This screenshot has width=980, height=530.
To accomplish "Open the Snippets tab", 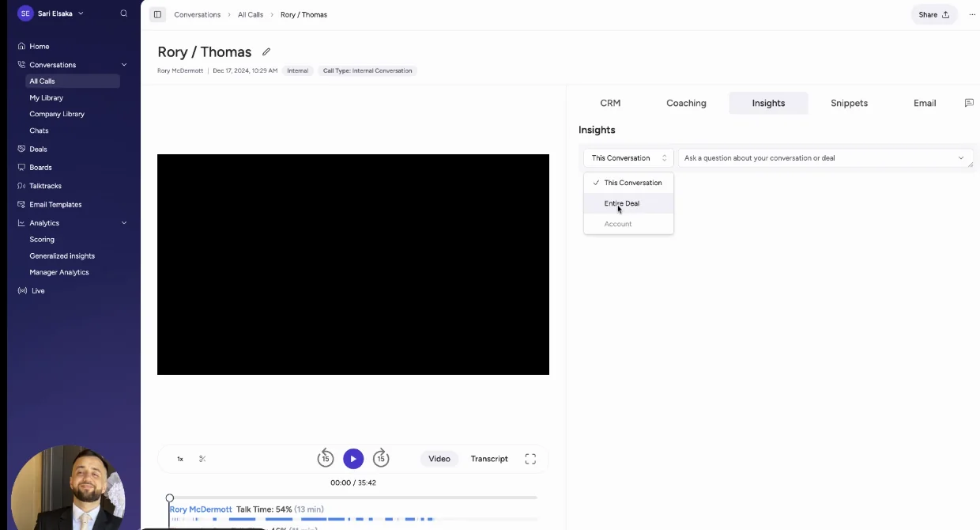I will point(850,103).
